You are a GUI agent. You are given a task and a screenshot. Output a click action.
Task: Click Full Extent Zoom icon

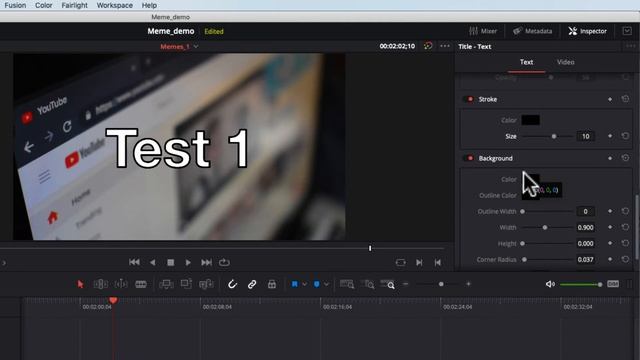(x=347, y=284)
